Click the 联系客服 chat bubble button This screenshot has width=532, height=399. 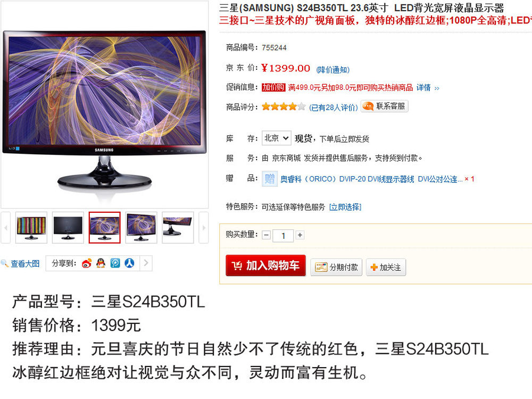[x=385, y=106]
